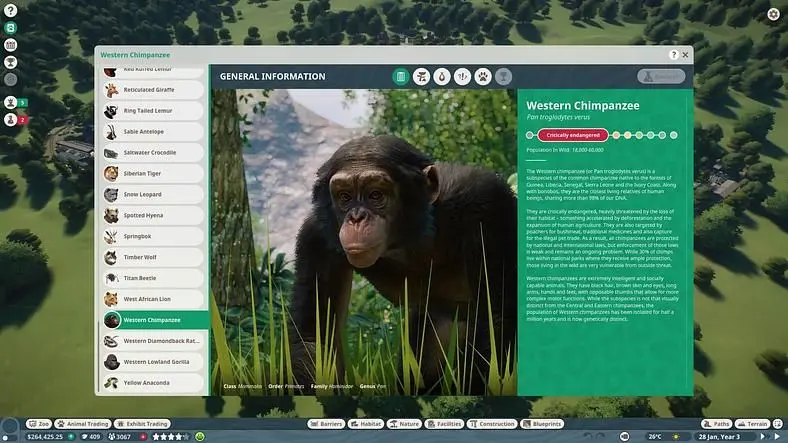Image resolution: width=788 pixels, height=443 pixels.
Task: Click the date 28 Jan, Year 3
Action: (719, 436)
